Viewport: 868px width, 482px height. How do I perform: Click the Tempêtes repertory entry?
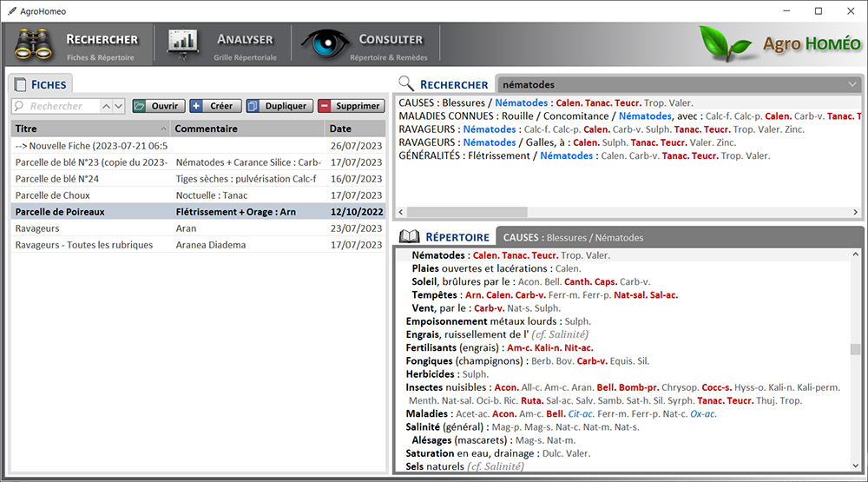tap(545, 295)
